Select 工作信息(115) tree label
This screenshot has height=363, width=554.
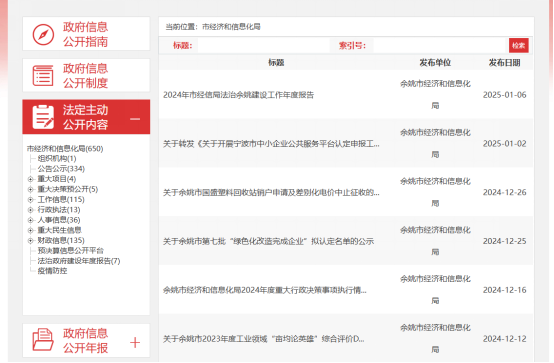61,199
